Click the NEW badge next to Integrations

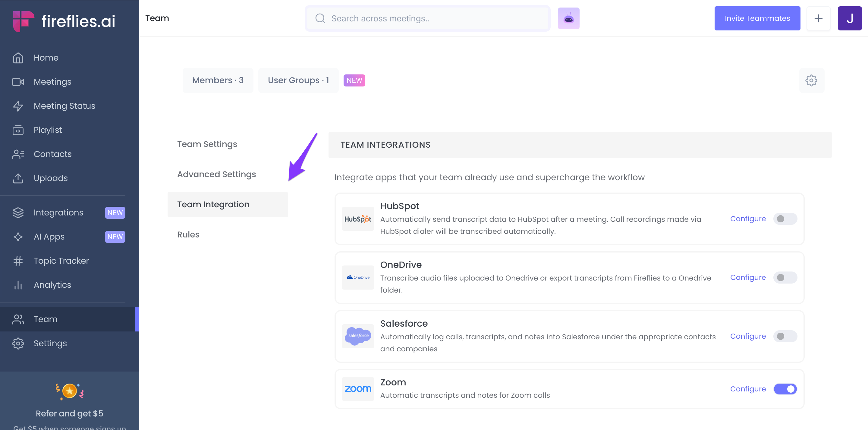115,213
